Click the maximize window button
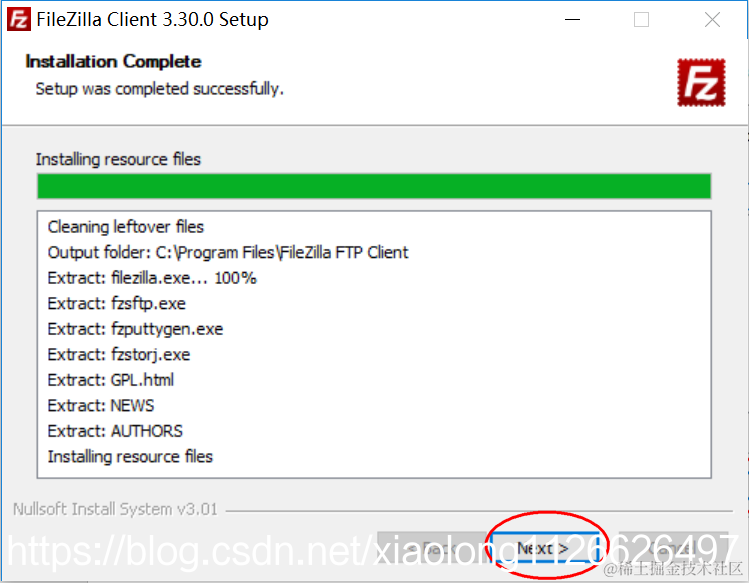This screenshot has width=749, height=583. pyautogui.click(x=641, y=20)
